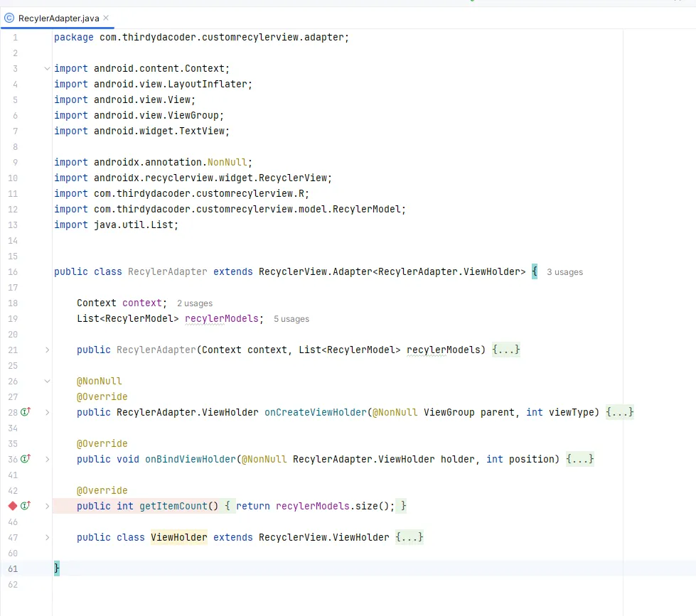The height and width of the screenshot is (616, 696).
Task: Expand folded {...} body of ViewHolder class
Action: point(409,537)
